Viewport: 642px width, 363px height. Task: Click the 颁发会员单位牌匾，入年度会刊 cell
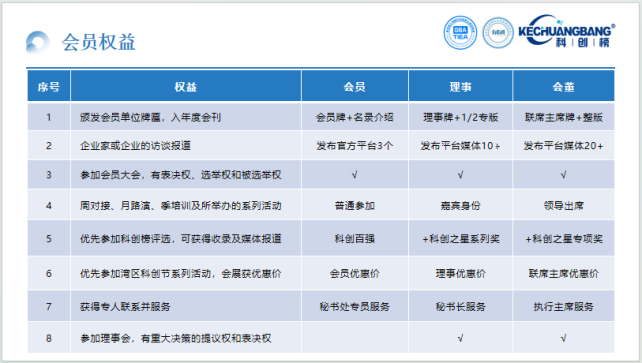click(186, 117)
